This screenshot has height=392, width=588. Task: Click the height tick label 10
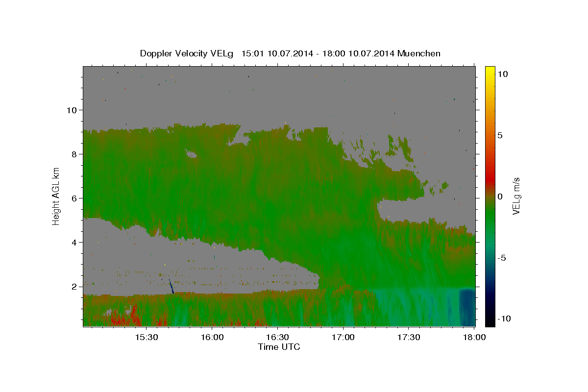[73, 110]
